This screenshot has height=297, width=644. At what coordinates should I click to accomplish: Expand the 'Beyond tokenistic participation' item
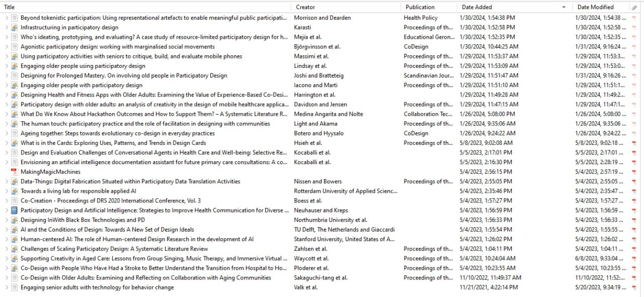click(x=7, y=18)
